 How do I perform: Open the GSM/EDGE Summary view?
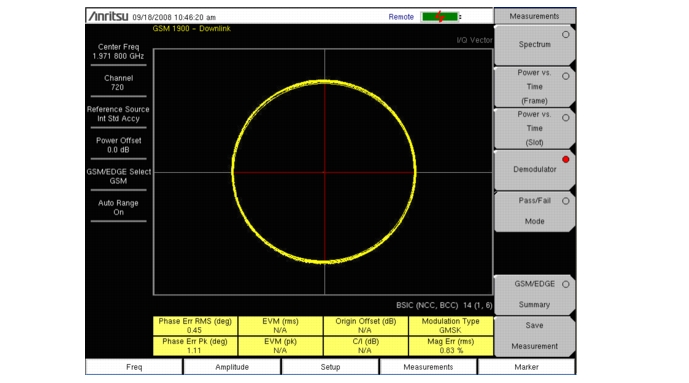tap(534, 294)
